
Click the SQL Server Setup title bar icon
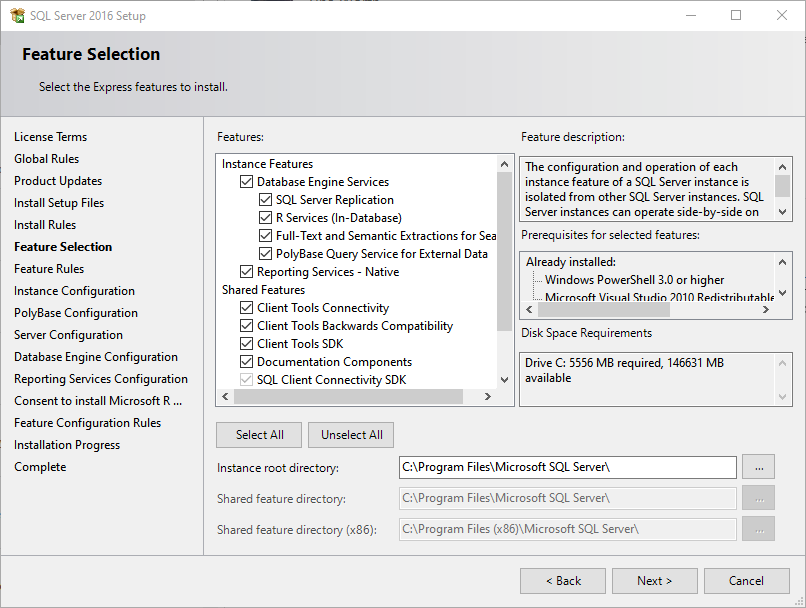point(17,16)
